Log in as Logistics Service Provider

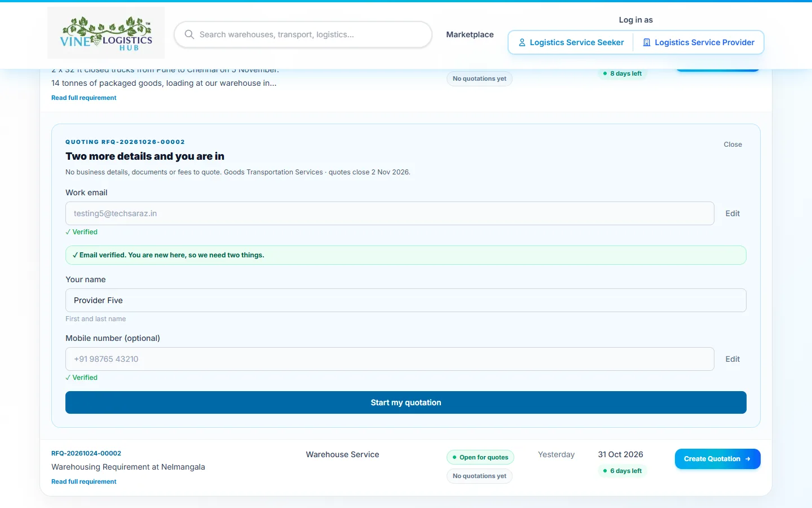pos(699,42)
